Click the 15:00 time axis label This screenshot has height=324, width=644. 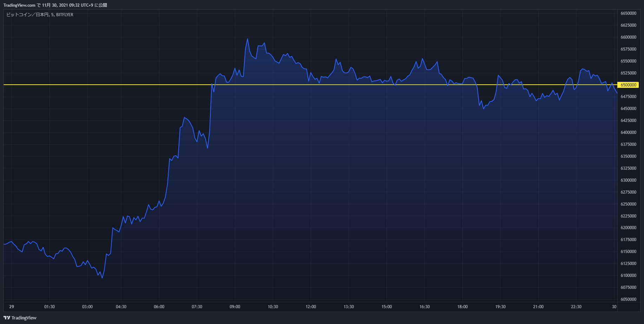[x=387, y=307]
